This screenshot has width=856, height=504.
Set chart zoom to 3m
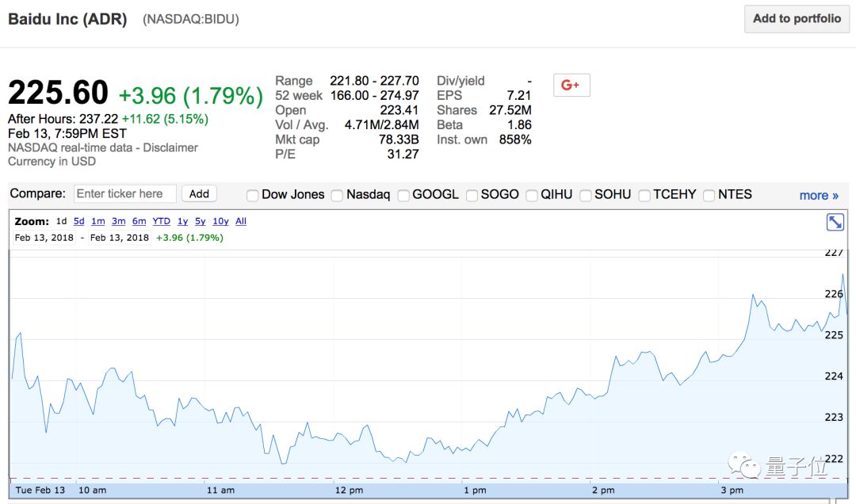[x=118, y=221]
